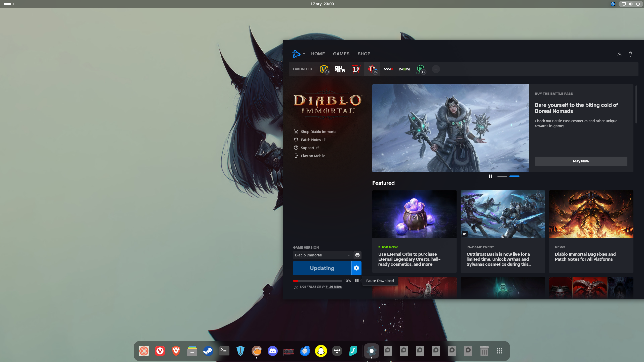This screenshot has height=362, width=644.
Task: Switch to the first carousel slide indicator
Action: tap(502, 176)
